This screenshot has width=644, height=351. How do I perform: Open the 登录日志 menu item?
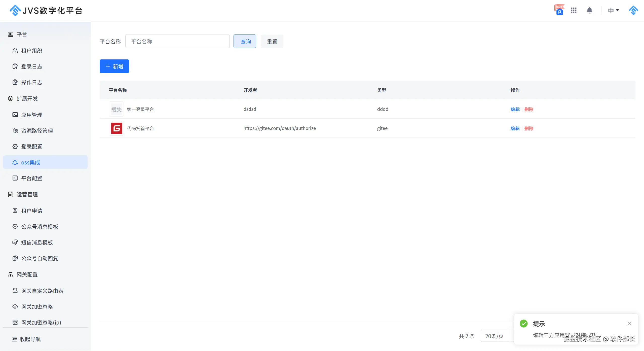31,66
